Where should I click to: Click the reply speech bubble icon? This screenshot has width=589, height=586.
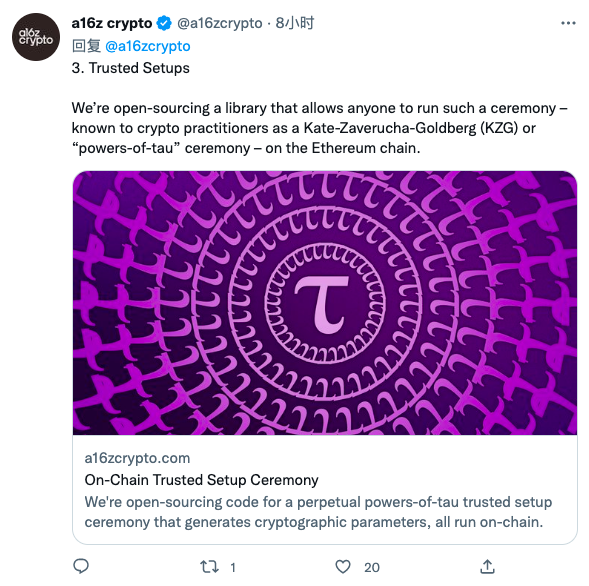click(81, 566)
